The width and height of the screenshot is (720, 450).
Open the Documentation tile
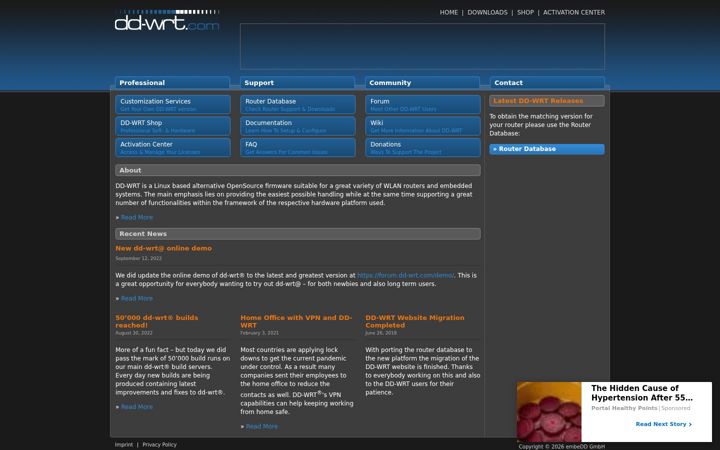coord(298,126)
